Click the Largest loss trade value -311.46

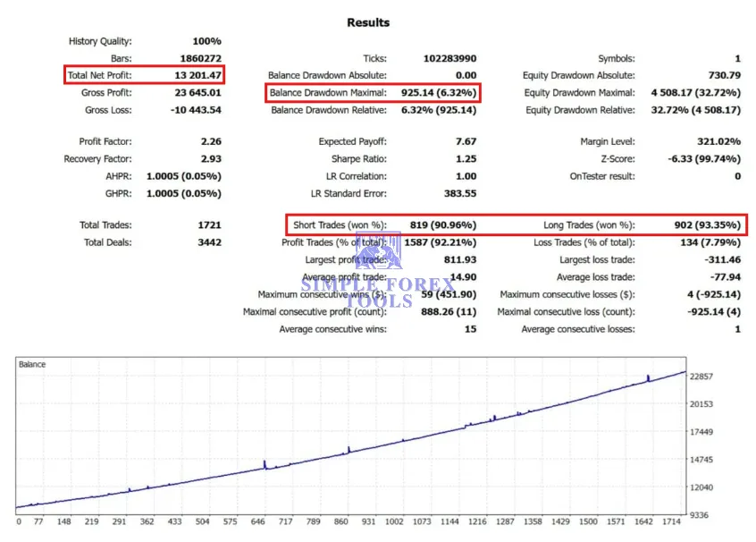722,259
